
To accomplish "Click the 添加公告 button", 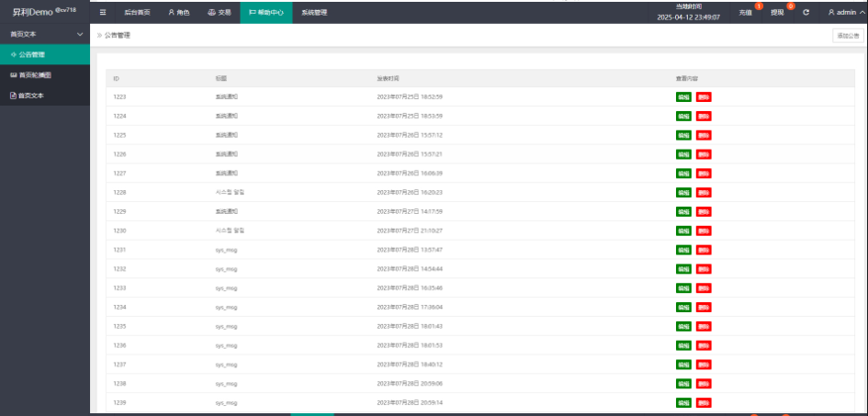I will tap(848, 36).
